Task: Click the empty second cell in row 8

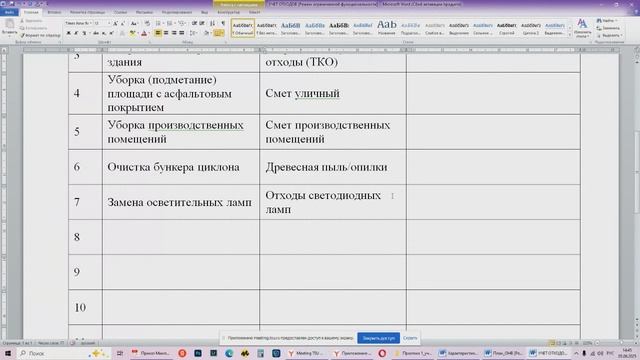Action: pyautogui.click(x=181, y=237)
